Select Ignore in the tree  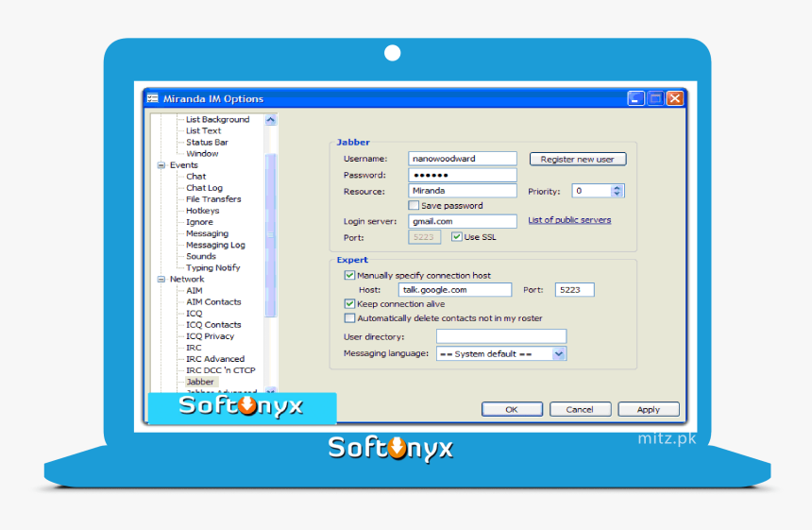[x=199, y=222]
